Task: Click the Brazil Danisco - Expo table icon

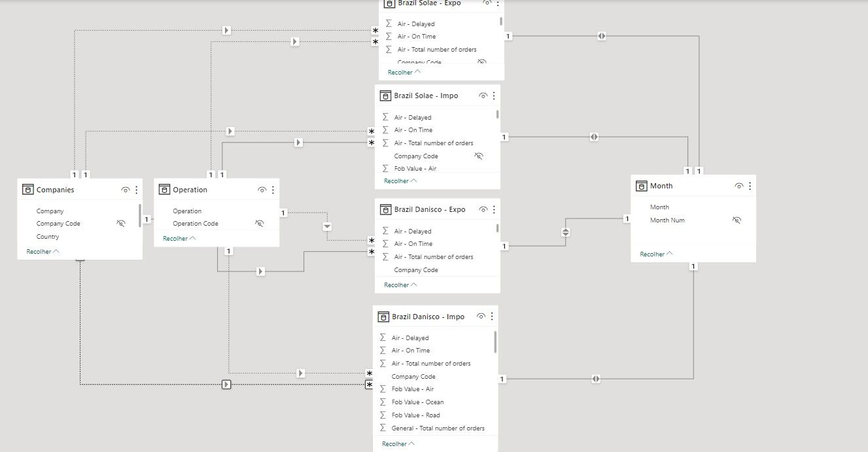Action: pos(385,209)
